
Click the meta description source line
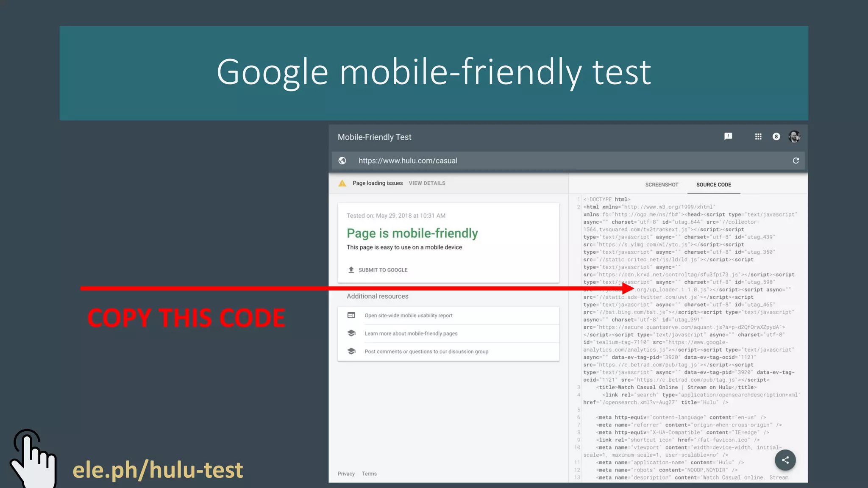click(692, 478)
